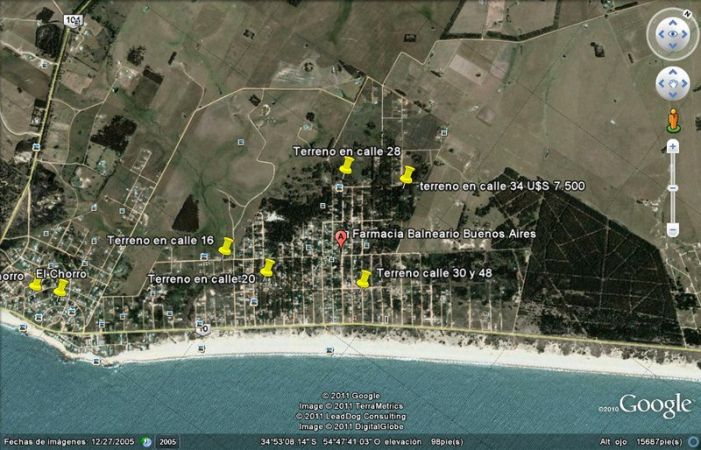Click the Route 104 highway shield
This screenshot has width=701, height=450.
(72, 18)
